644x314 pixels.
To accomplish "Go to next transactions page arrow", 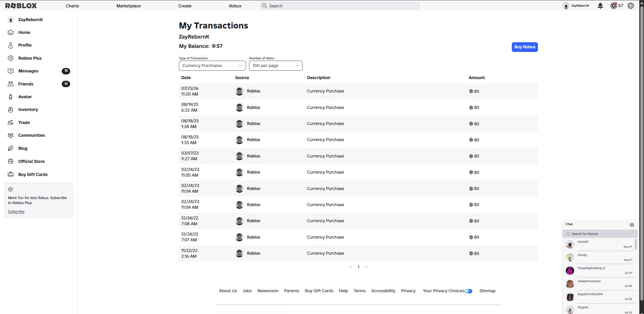I will click(366, 267).
